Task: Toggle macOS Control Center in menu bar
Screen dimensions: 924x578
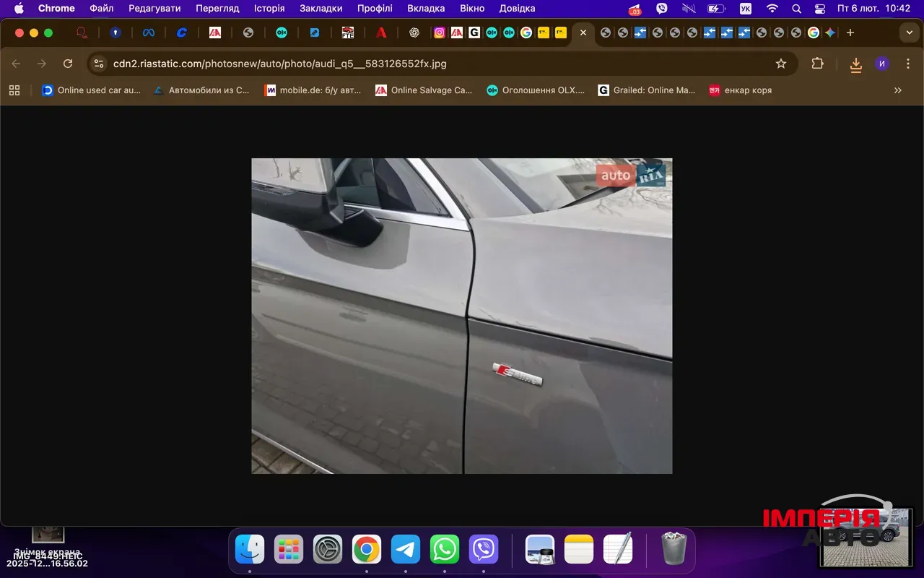Action: (x=819, y=9)
